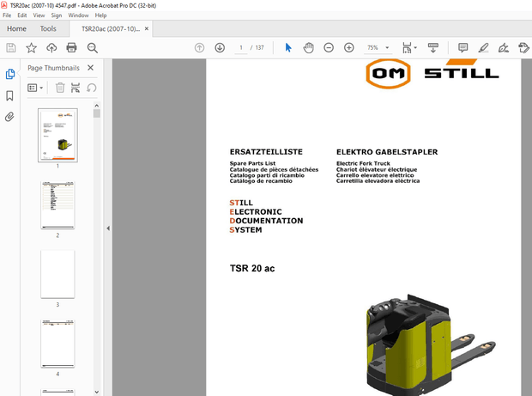Toggle Page Thumbnails sidebar icon
The height and width of the screenshot is (396, 532).
[x=9, y=74]
